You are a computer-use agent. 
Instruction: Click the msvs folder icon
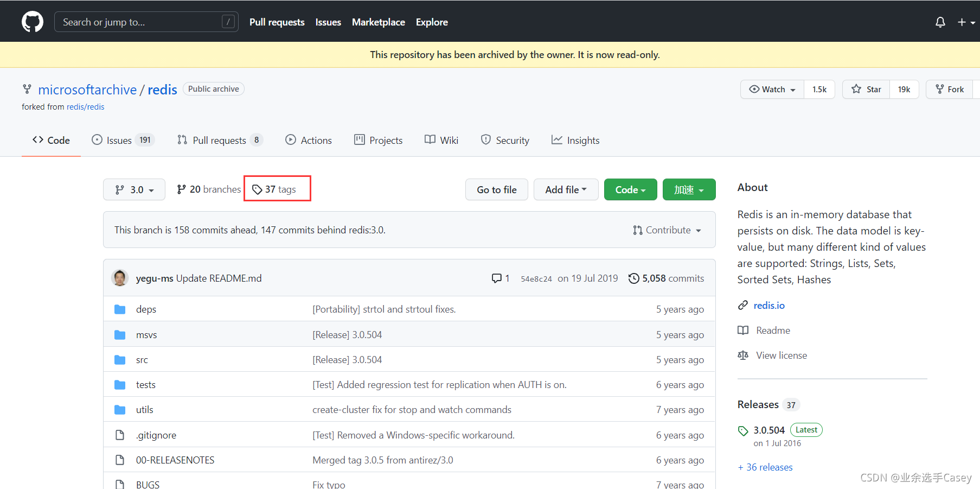tap(120, 335)
